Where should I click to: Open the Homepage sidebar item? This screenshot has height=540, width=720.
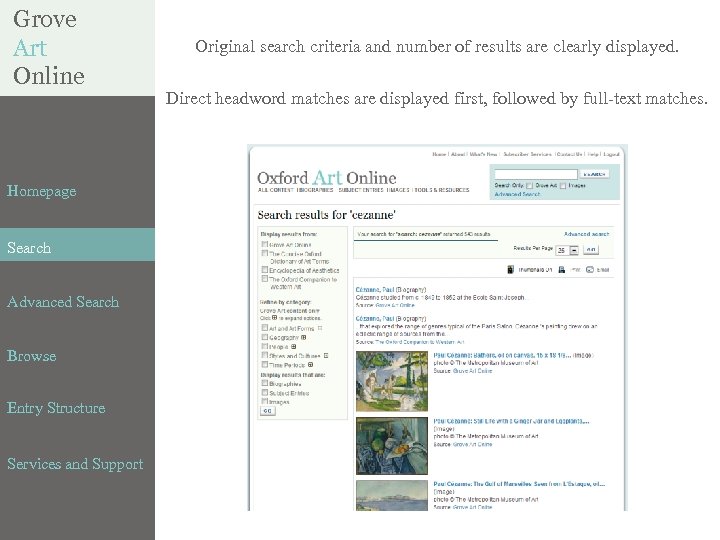click(42, 191)
